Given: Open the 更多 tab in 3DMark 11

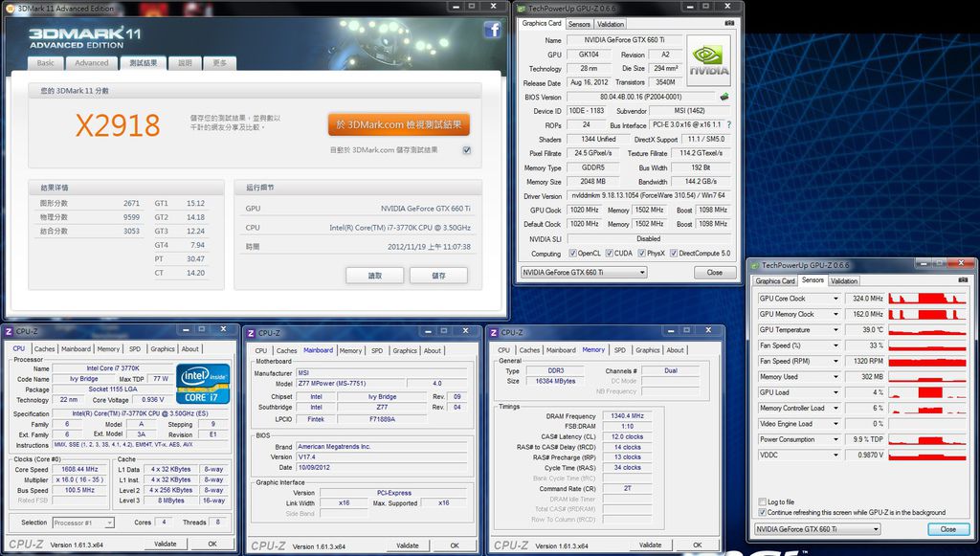Looking at the screenshot, I should pyautogui.click(x=219, y=63).
